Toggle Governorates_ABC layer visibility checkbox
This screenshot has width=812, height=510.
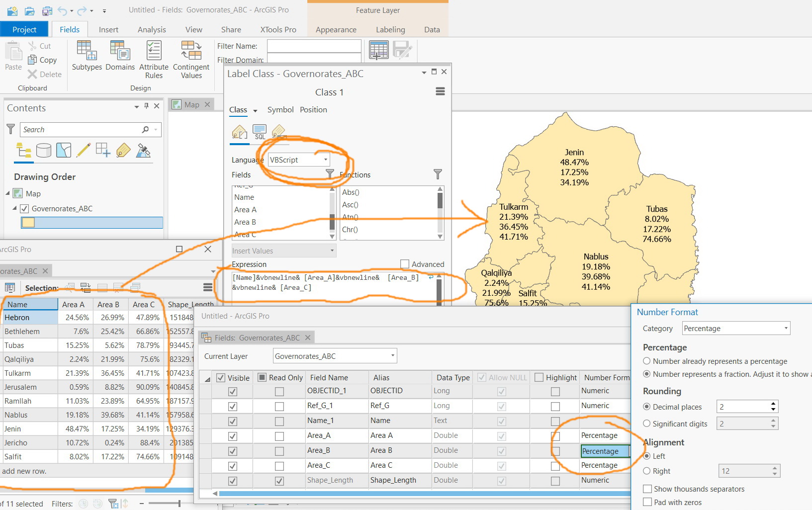coord(24,209)
